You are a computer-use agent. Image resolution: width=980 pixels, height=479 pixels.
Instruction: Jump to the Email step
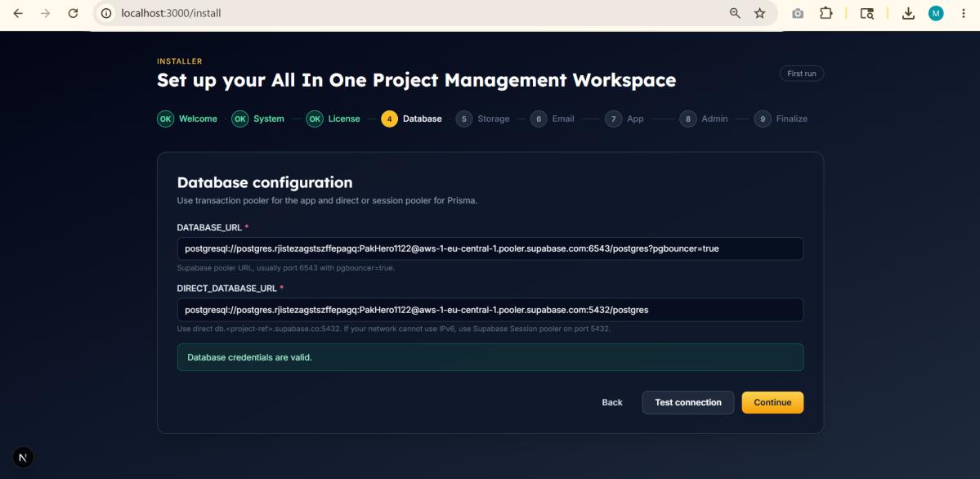[553, 119]
